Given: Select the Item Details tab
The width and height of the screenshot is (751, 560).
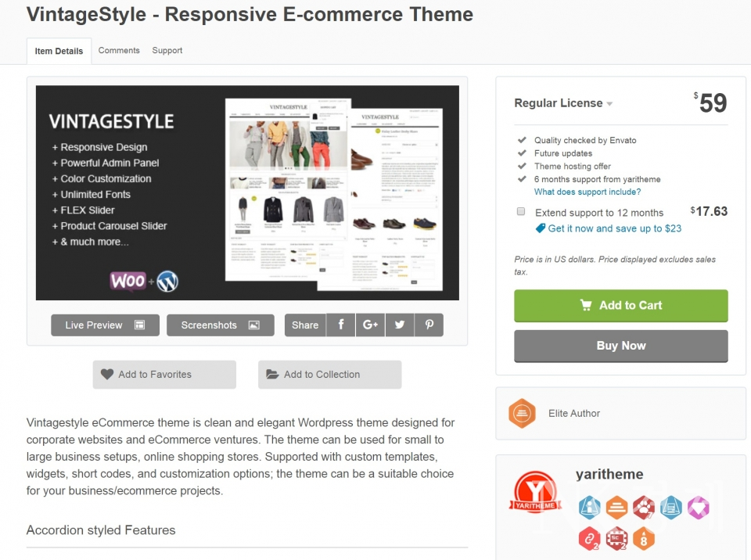Looking at the screenshot, I should pos(59,52).
